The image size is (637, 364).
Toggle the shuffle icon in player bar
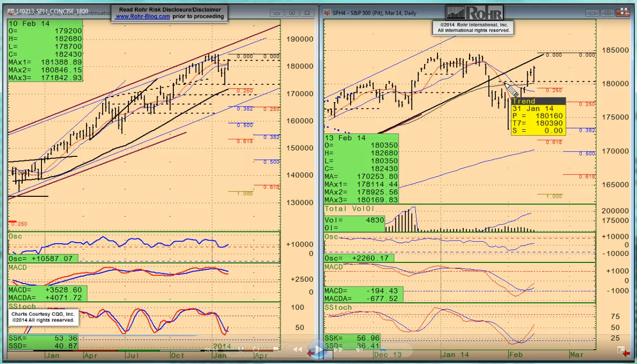[240, 350]
